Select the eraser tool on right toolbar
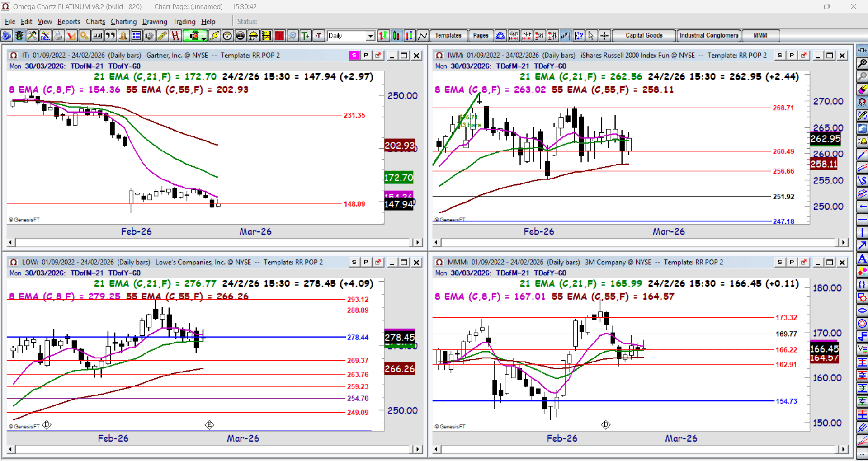 click(x=862, y=89)
